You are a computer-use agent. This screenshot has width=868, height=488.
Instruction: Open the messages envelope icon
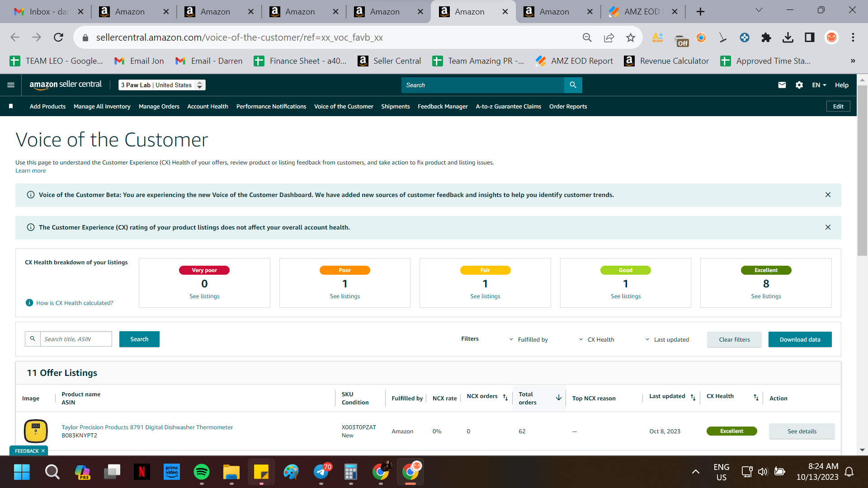point(782,85)
